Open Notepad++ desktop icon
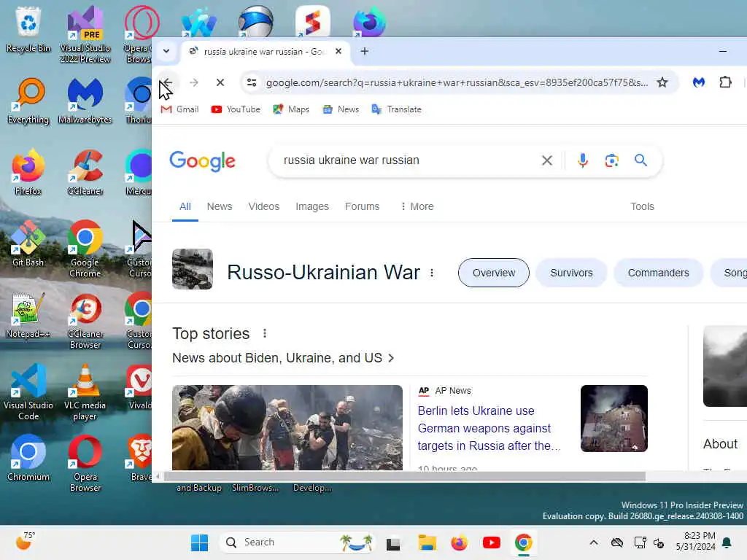The height and width of the screenshot is (560, 747). (x=28, y=315)
